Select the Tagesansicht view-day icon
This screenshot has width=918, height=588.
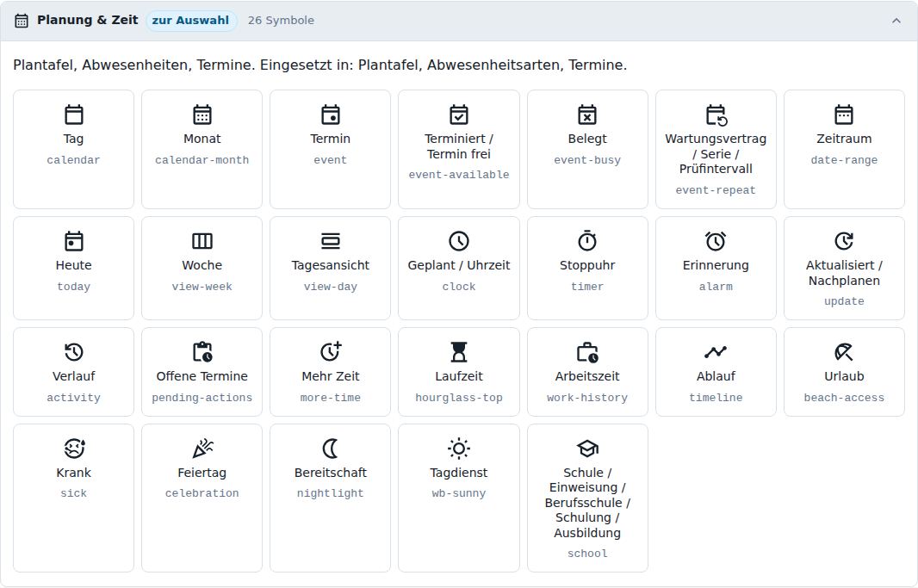[330, 241]
